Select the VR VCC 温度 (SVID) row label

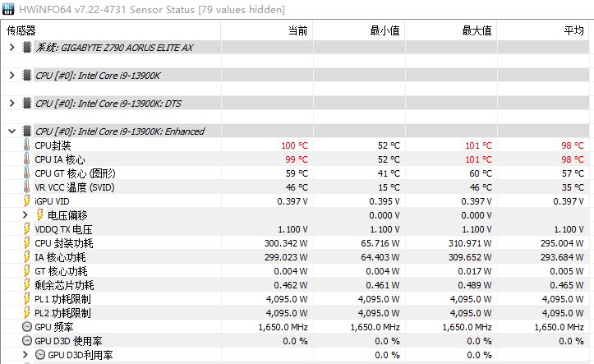click(x=75, y=187)
